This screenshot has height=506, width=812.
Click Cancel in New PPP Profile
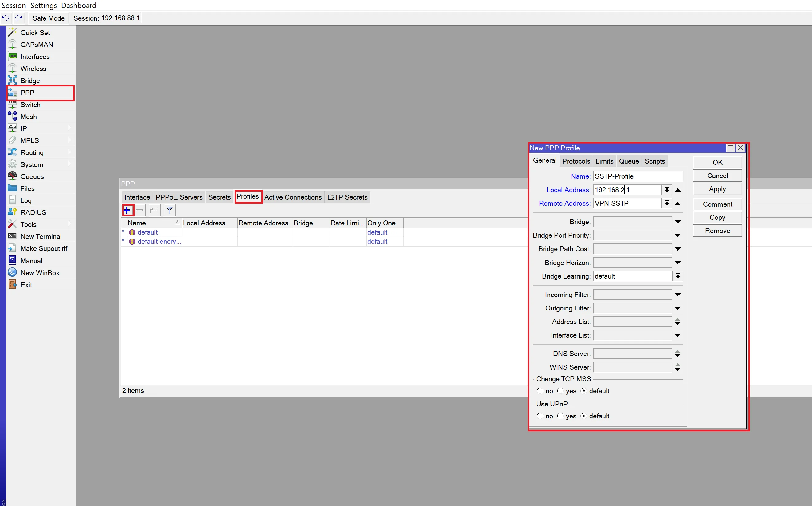tap(717, 176)
